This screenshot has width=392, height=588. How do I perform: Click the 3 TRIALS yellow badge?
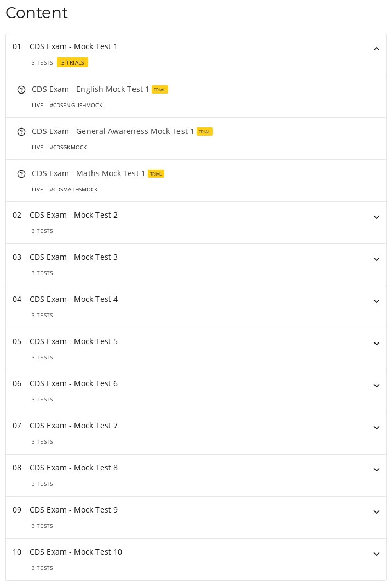(x=72, y=62)
